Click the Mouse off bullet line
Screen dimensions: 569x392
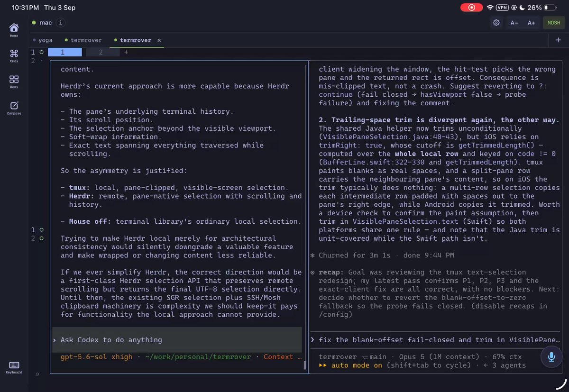[181, 221]
